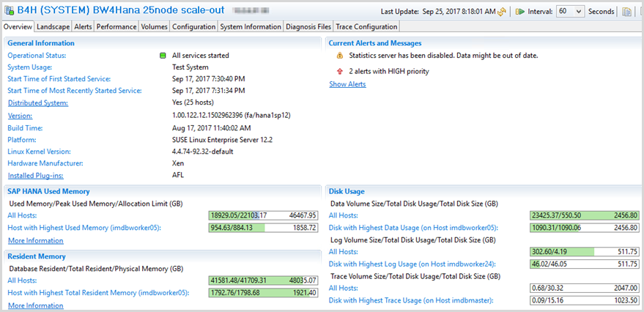Switch to System Information tab
The height and width of the screenshot is (312, 644).
(x=251, y=26)
